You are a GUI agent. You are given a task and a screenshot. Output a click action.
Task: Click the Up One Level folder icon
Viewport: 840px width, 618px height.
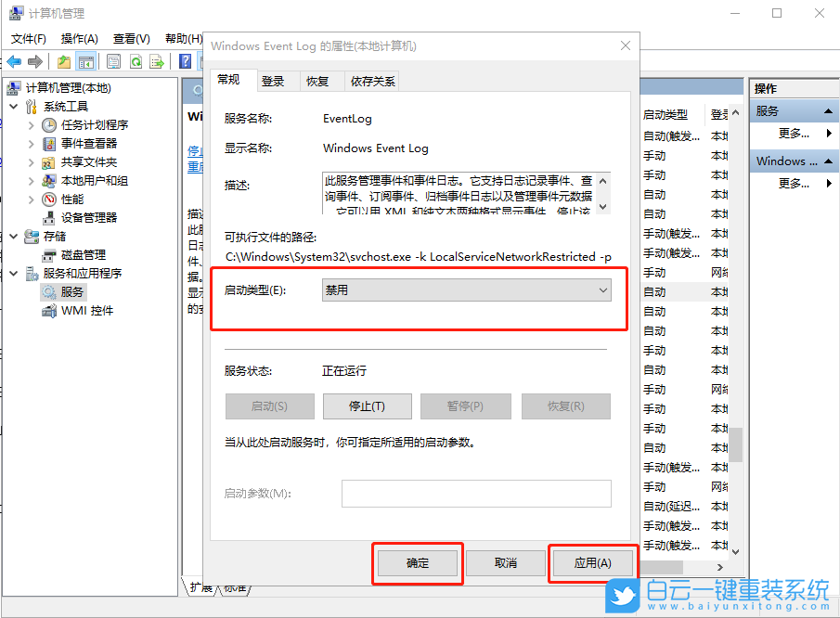[62, 61]
